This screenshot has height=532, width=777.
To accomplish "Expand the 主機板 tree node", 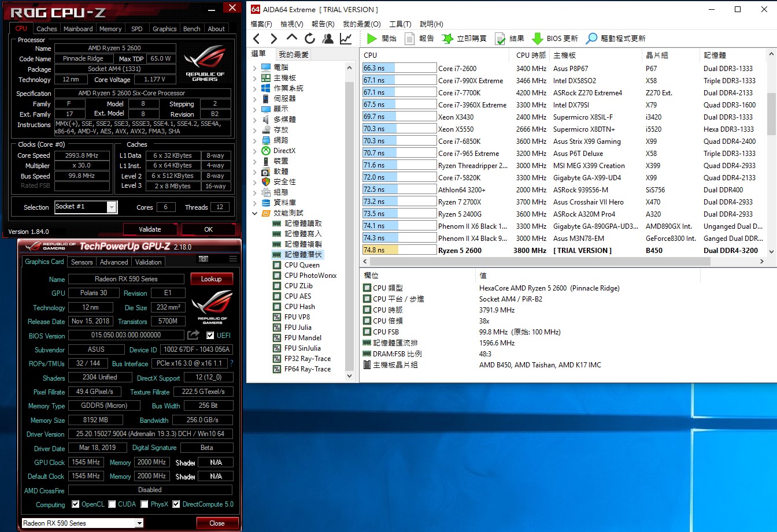I will click(x=254, y=78).
